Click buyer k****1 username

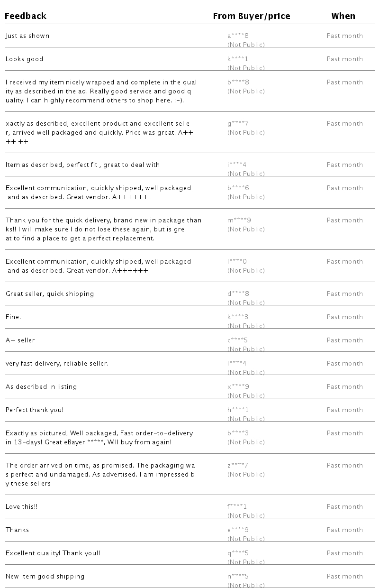click(x=238, y=59)
